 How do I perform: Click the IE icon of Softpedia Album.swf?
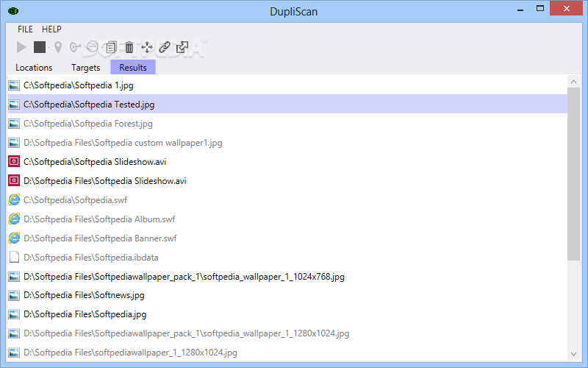tap(14, 219)
